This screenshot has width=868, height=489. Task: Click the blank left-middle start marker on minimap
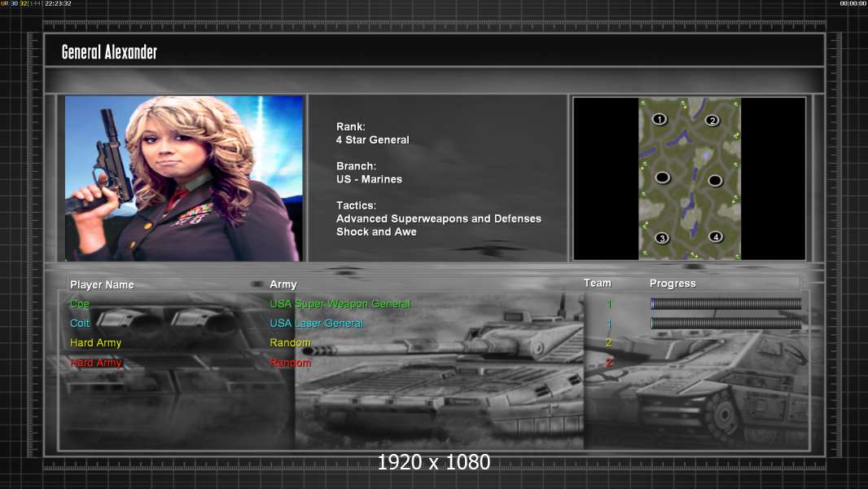662,177
